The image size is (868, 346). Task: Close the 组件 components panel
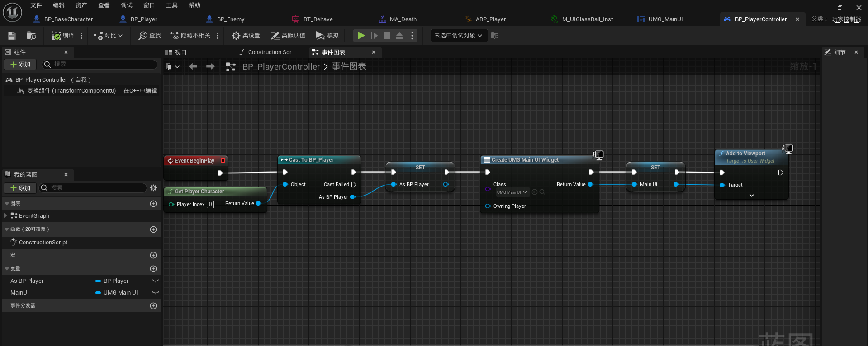(66, 52)
